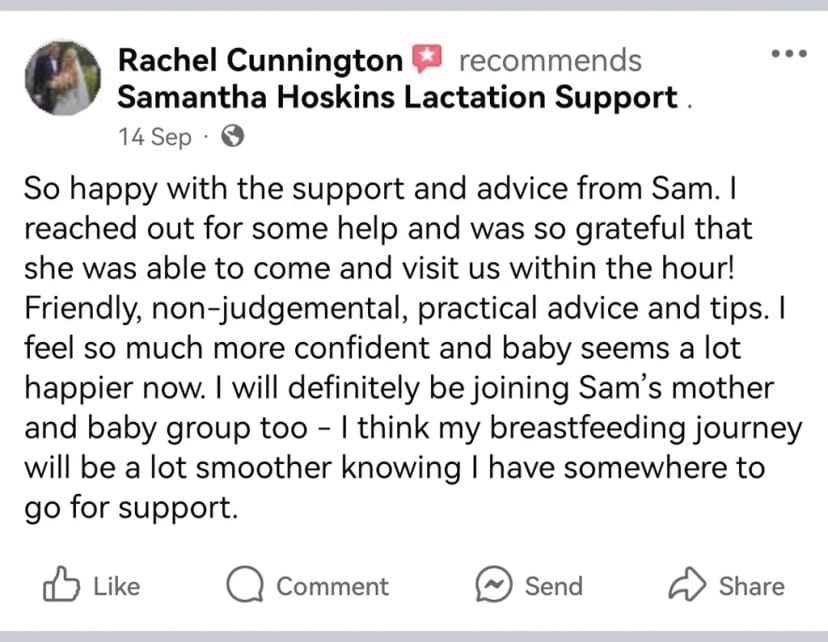The width and height of the screenshot is (828, 642).
Task: Click the Like text label
Action: 117,586
